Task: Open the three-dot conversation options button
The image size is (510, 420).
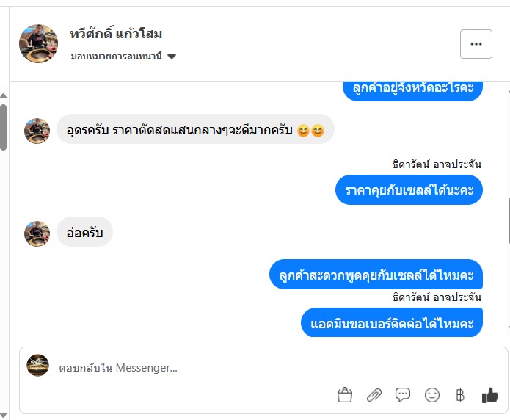Action: click(x=476, y=44)
